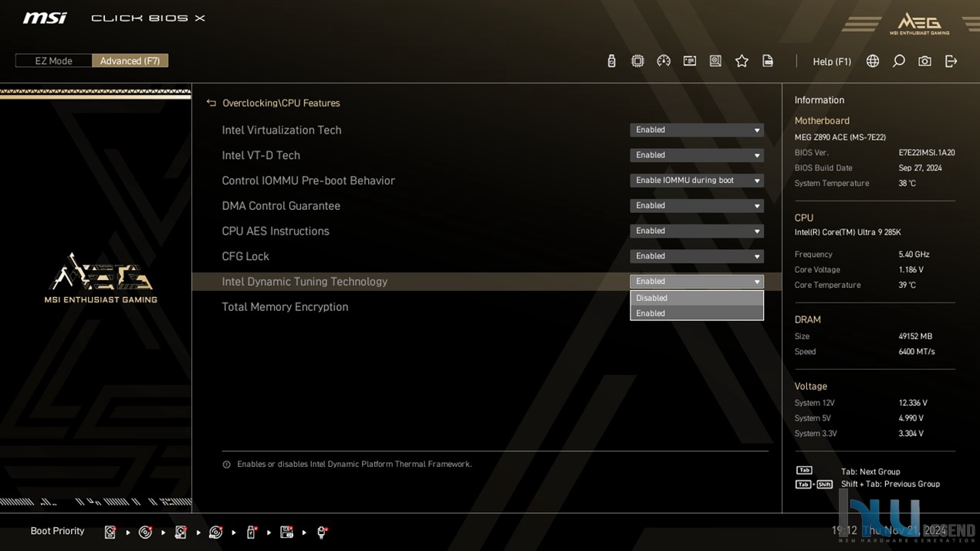Screen dimensions: 980x551
Task: Collapse the Intel Dynamic Tuning Technology dropdown
Action: 697,282
